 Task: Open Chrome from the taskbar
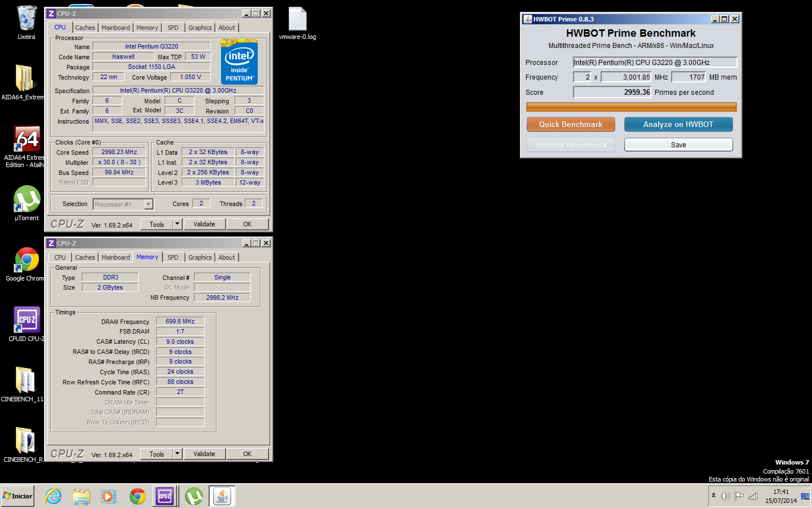coord(137,496)
